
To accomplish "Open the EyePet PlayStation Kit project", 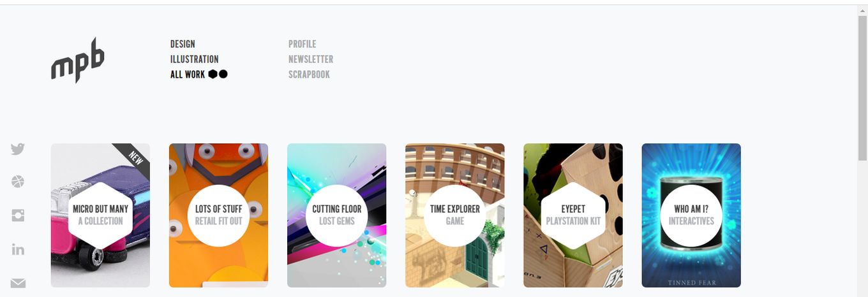I will coord(573,215).
